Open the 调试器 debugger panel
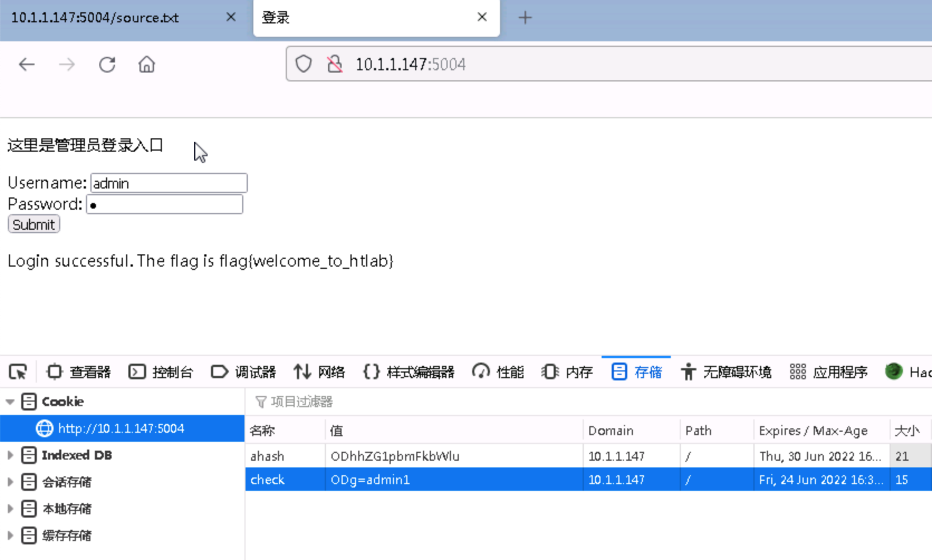Screen dimensions: 932x560 [x=243, y=372]
